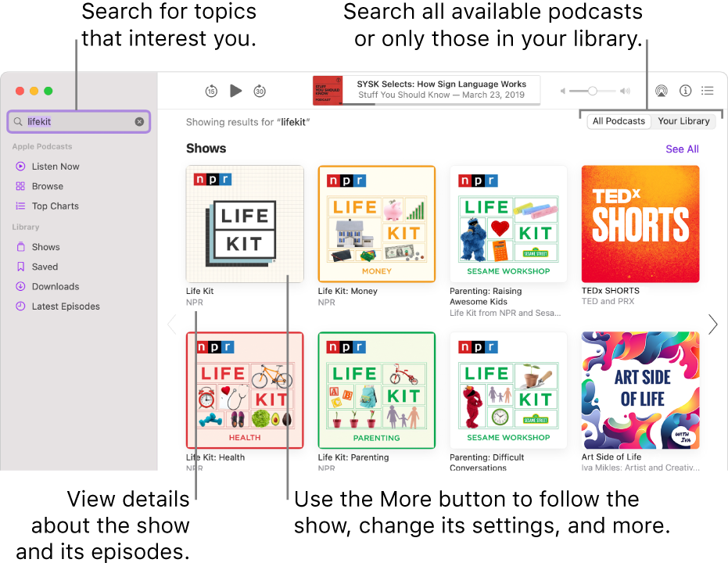The height and width of the screenshot is (570, 728).
Task: Open AirPlay output options
Action: pos(662,91)
